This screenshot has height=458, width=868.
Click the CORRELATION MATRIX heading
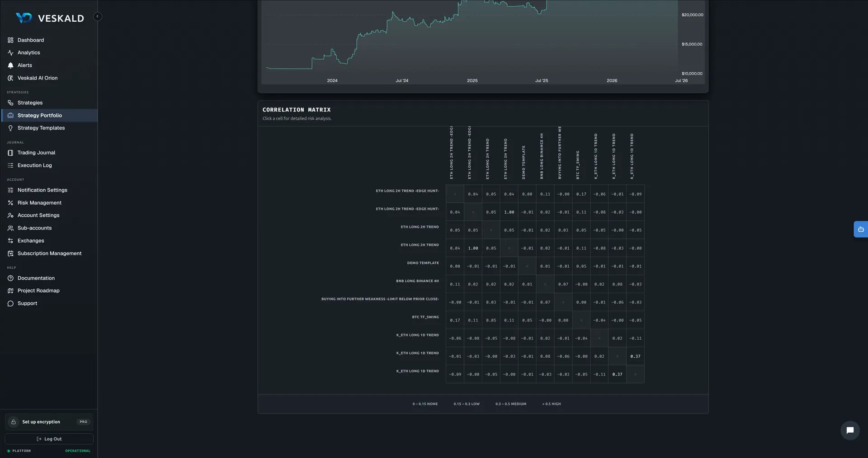pyautogui.click(x=297, y=110)
